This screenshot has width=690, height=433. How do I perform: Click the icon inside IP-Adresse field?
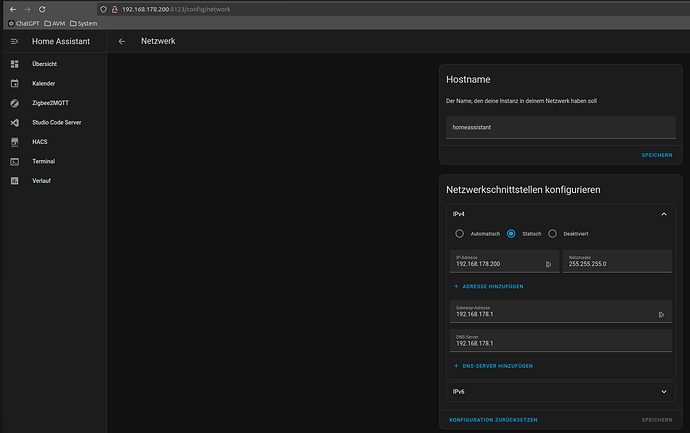tap(548, 264)
